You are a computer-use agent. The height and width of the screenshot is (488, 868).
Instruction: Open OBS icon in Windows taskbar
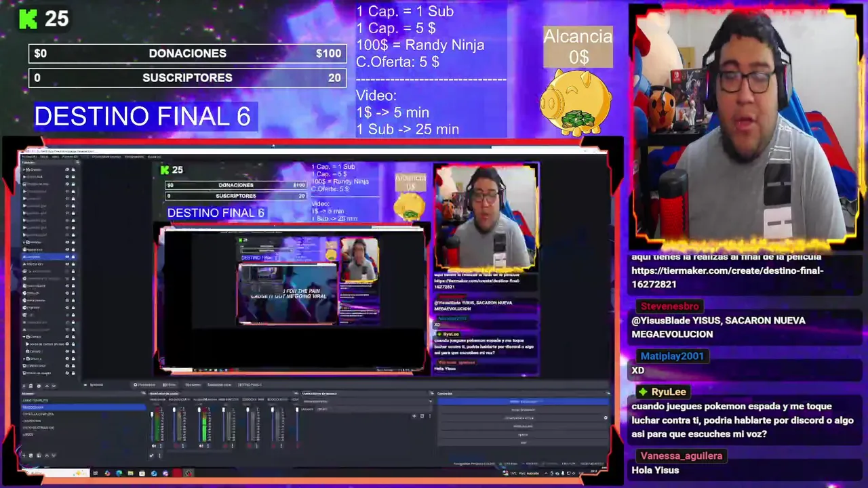point(188,473)
